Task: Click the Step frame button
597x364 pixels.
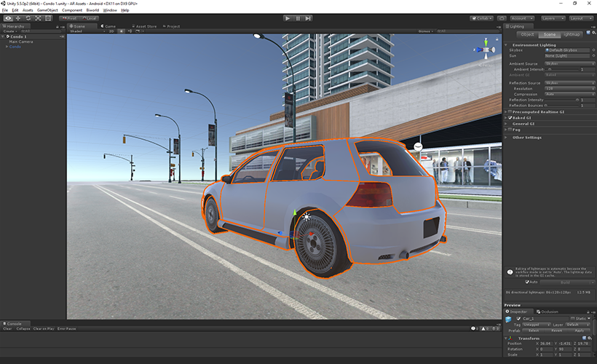Action: pos(308,18)
